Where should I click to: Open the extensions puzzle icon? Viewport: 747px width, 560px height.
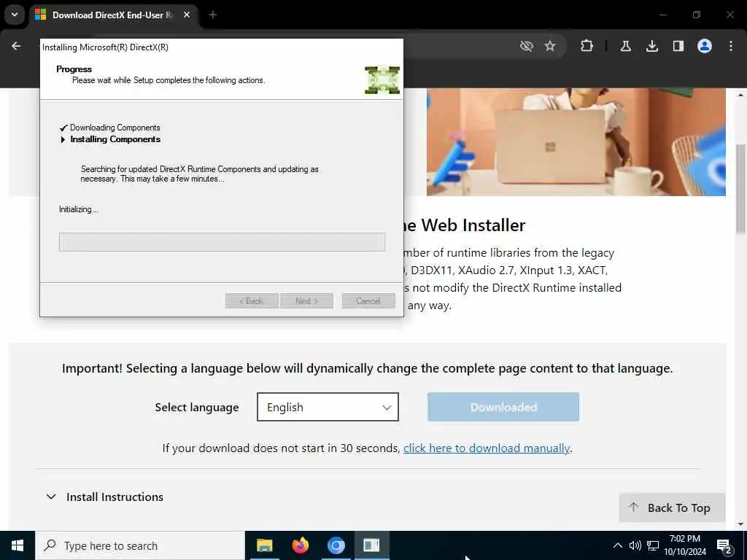[587, 46]
